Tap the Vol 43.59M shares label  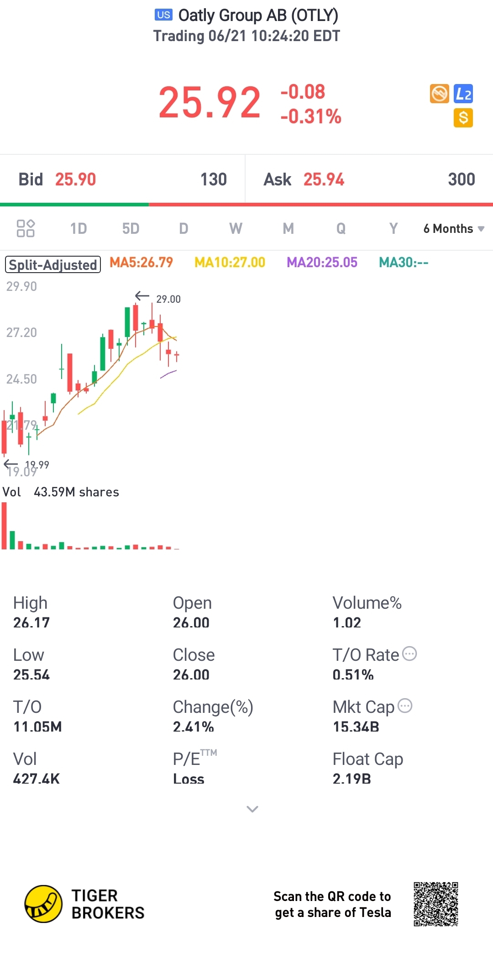coord(61,492)
